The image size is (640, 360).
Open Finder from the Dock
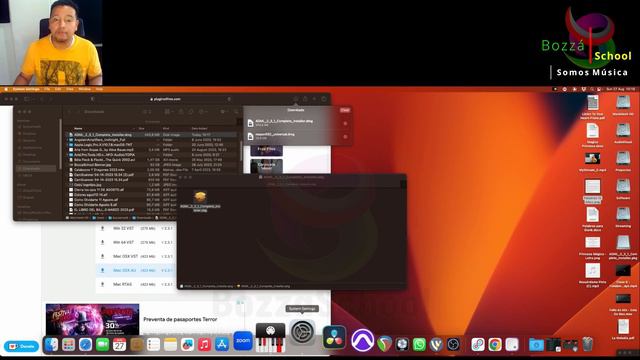point(51,345)
